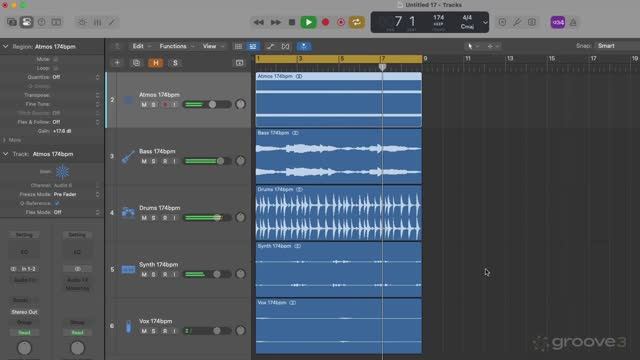Open the pointer Left-click Tool menu
Image resolution: width=640 pixels, height=360 pixels.
click(473, 46)
